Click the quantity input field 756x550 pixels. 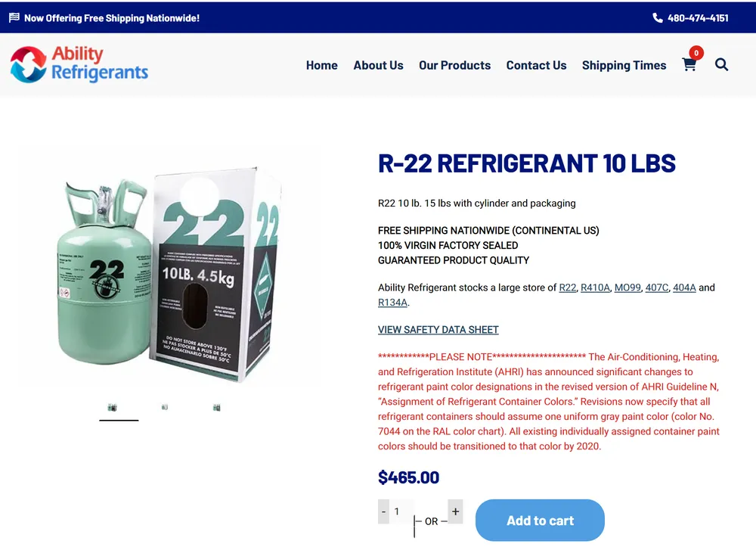[x=401, y=511]
